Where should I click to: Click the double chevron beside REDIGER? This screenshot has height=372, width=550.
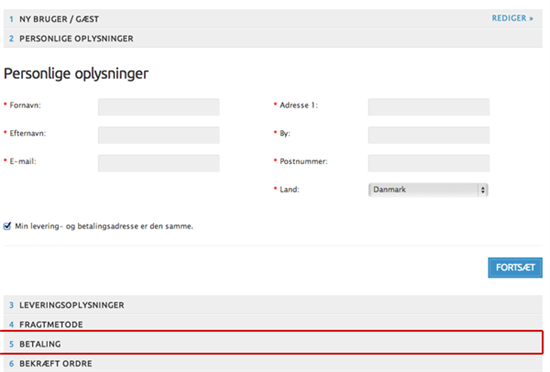(531, 19)
